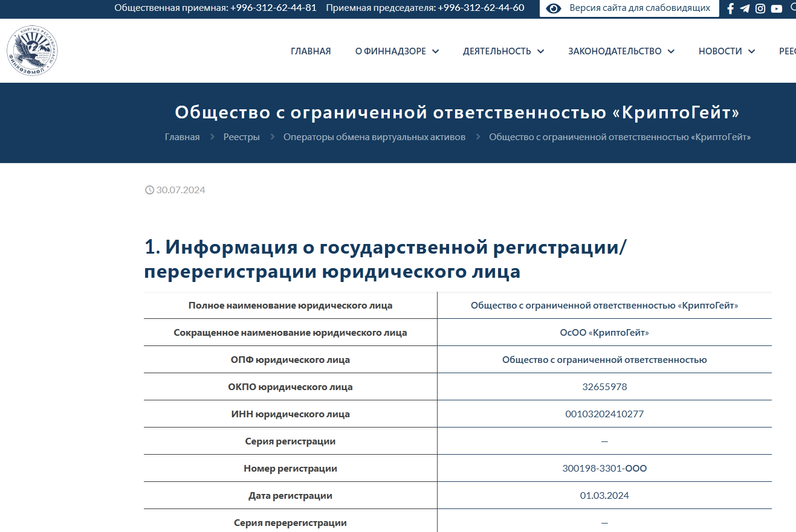Expand the «Деятельность» dropdown menu
This screenshot has height=532, width=796.
[503, 51]
